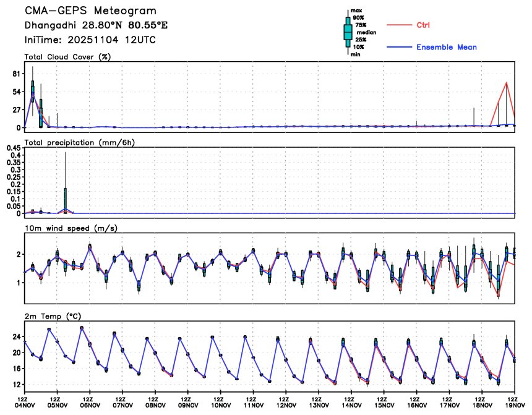Click the first cloud cover box-whisker near 04NOV
Viewport: 532px width, 415px height.
(33, 91)
